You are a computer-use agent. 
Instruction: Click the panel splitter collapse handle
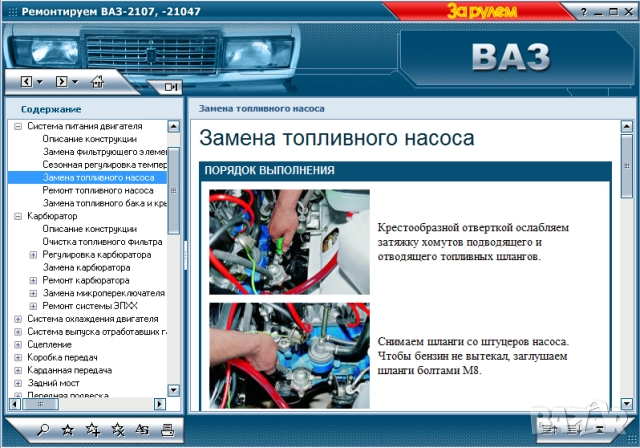[185, 255]
